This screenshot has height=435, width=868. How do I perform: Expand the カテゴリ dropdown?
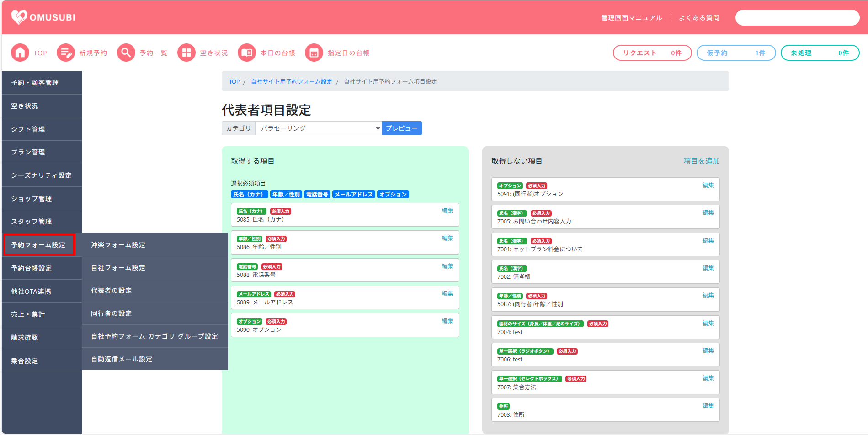click(318, 128)
